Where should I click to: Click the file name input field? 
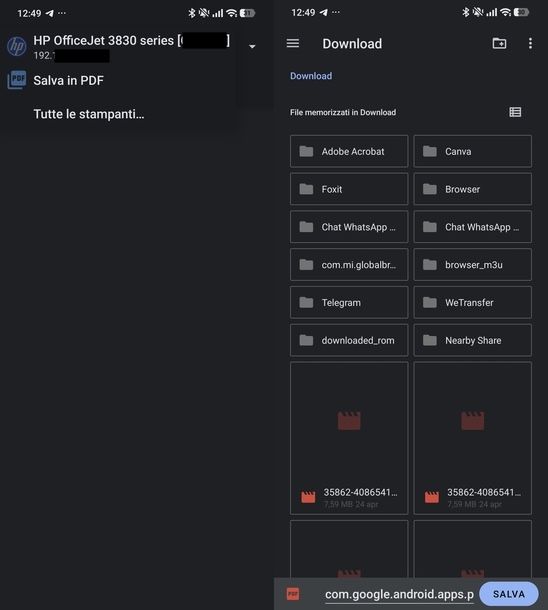pyautogui.click(x=399, y=594)
